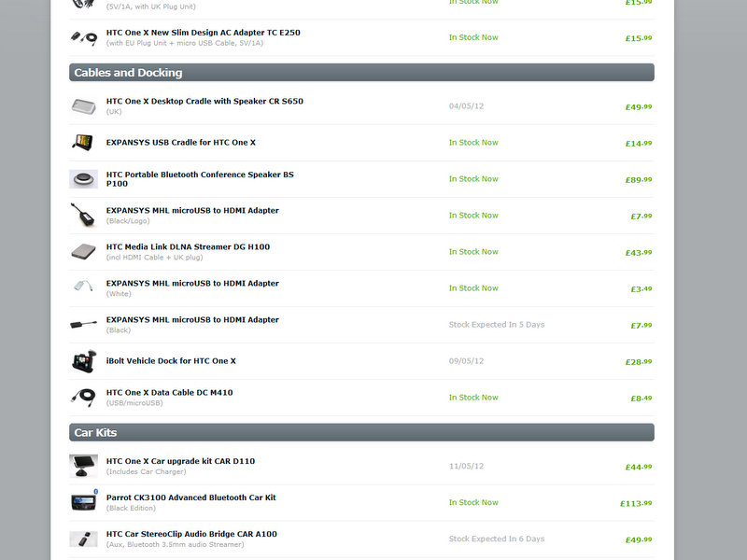The image size is (747, 560).
Task: Click In Stock Now for Data Cable DC M410
Action: (x=473, y=398)
